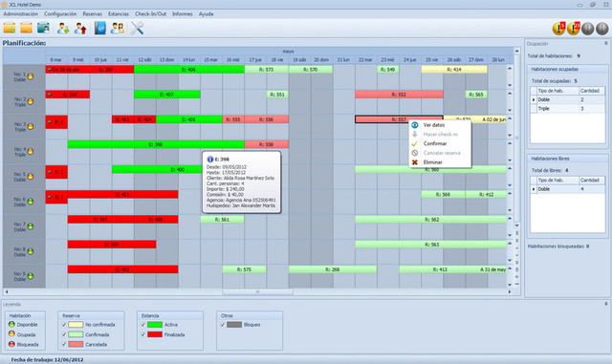Click the horizontal scrollbar thumb under planning grid
Viewport: 612px width, 364px height.
[257, 291]
